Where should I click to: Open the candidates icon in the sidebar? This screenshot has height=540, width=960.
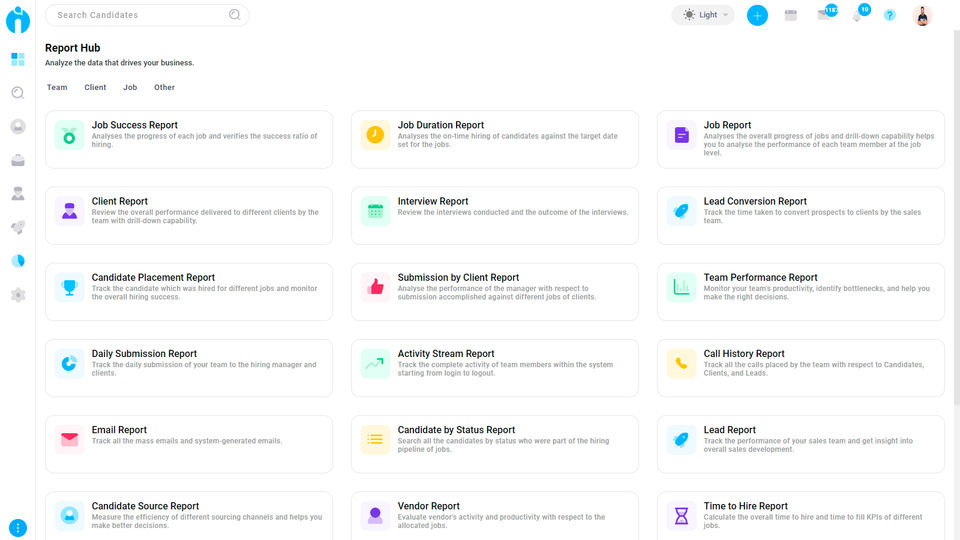coord(18,127)
